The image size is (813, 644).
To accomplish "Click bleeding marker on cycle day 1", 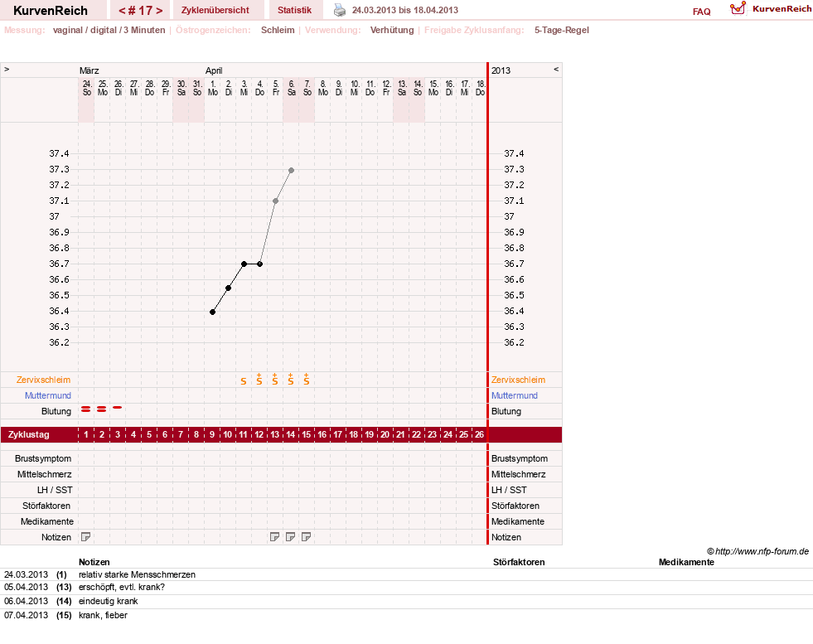I will pyautogui.click(x=86, y=409).
